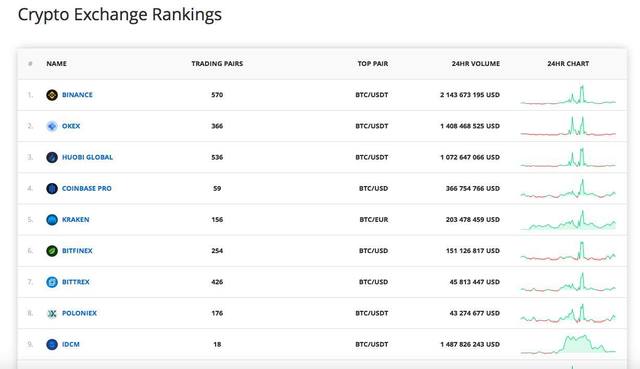The width and height of the screenshot is (640, 369).
Task: Open the BINANCE exchange link
Action: coord(77,95)
